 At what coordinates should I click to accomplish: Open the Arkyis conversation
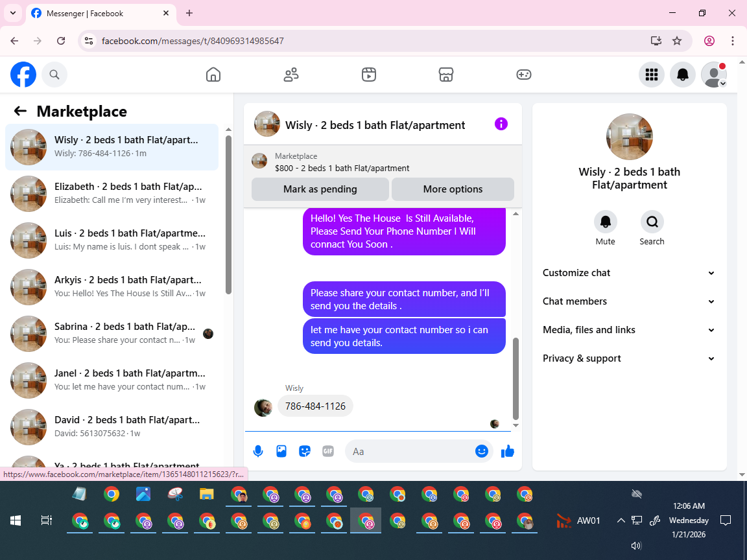pyautogui.click(x=112, y=286)
